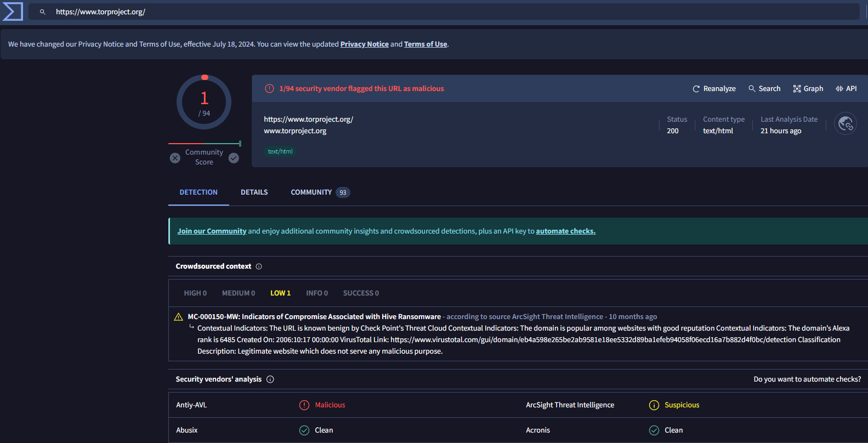Click the ArcSight Threat Intelligence vendor name
Screen dimensions: 868x443
[570, 405]
